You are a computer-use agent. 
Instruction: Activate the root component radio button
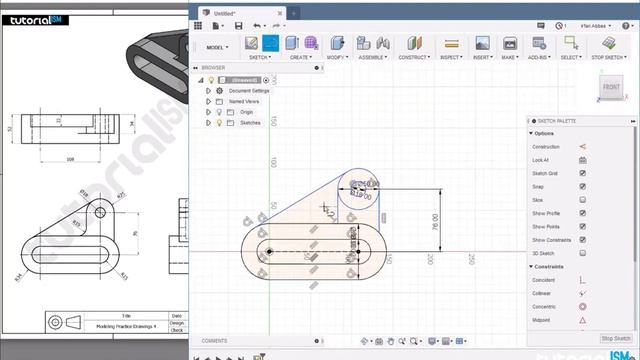[266, 80]
